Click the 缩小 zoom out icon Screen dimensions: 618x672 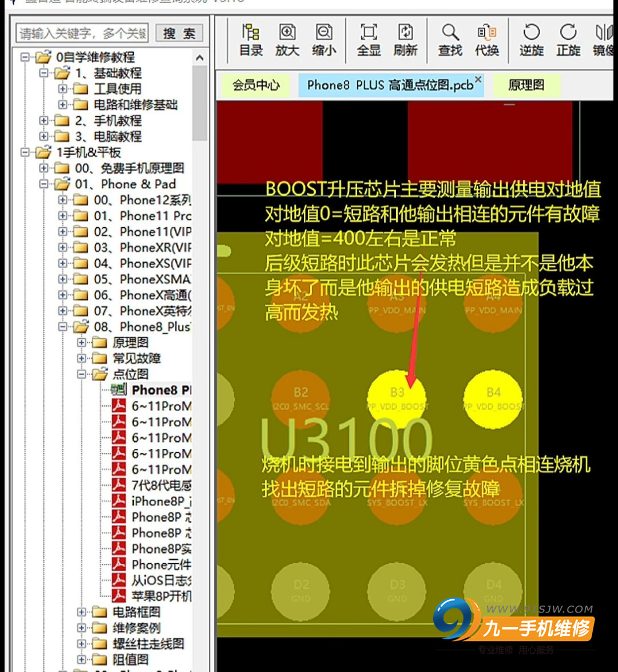coord(324,40)
